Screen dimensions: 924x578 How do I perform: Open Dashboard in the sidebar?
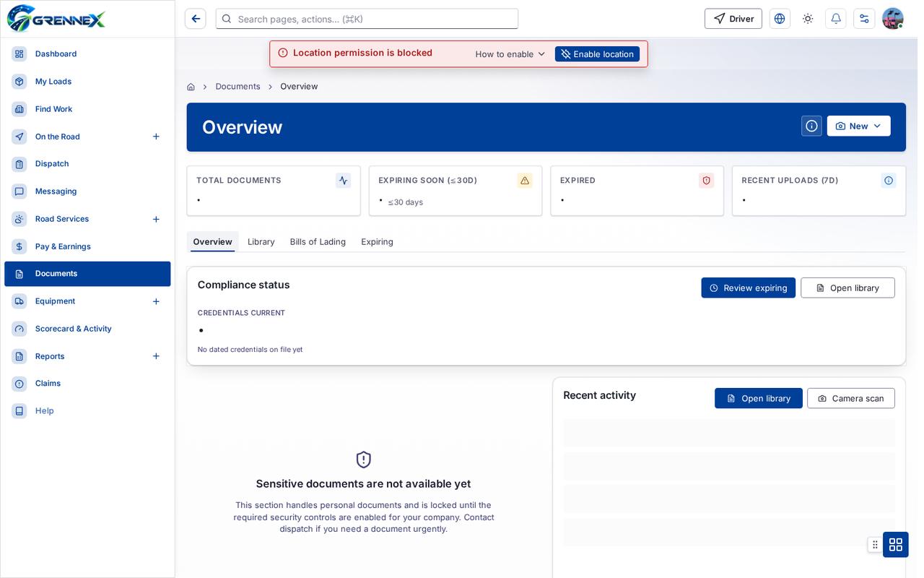pos(87,54)
